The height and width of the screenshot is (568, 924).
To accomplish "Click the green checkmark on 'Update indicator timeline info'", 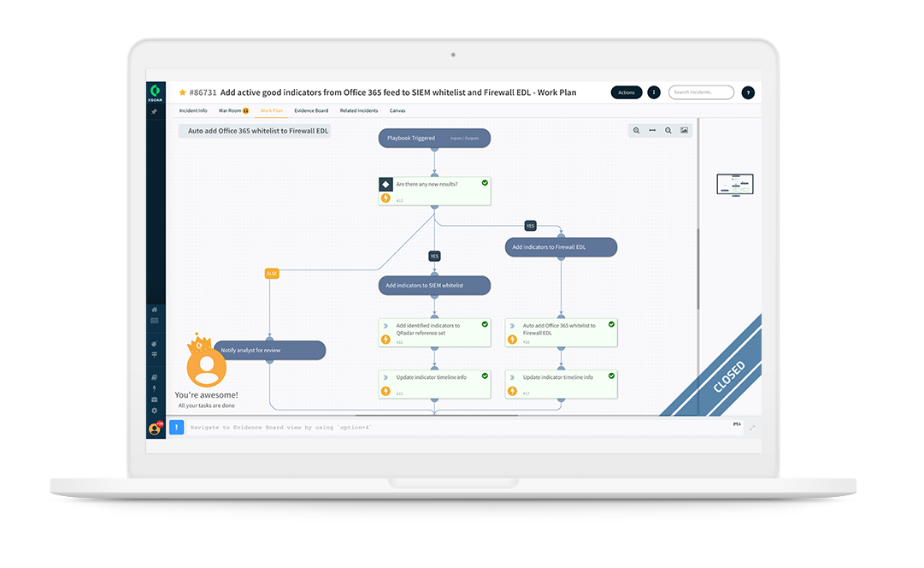I will pos(485,376).
